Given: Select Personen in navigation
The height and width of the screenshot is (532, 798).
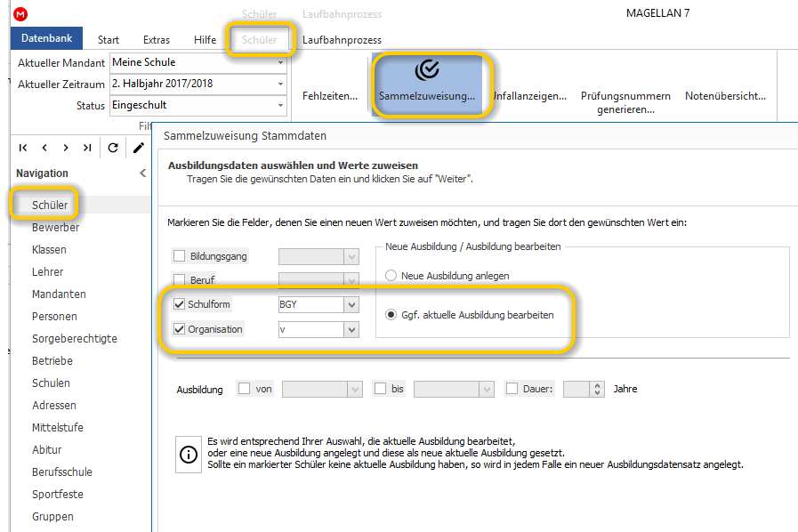Looking at the screenshot, I should 54,316.
